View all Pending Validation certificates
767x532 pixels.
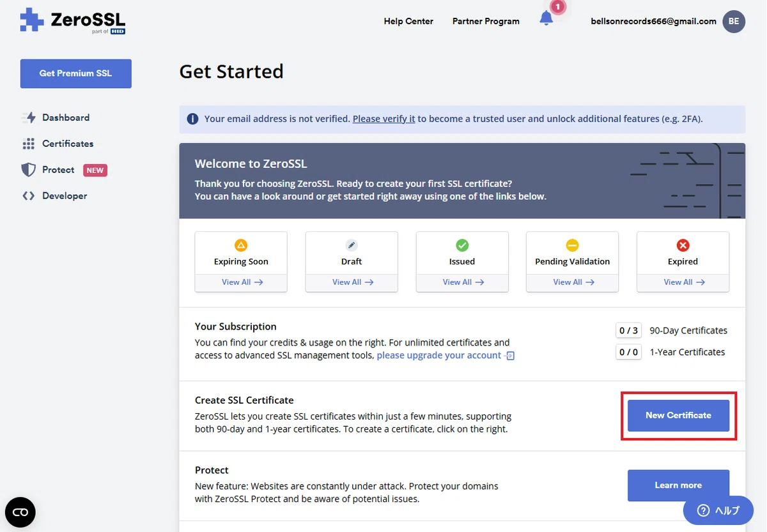click(573, 282)
